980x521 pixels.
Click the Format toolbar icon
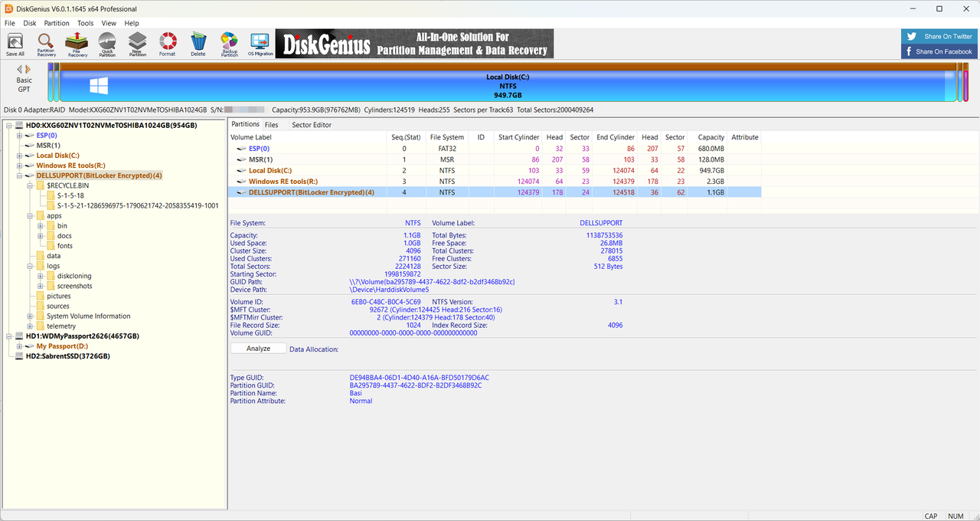pyautogui.click(x=167, y=44)
